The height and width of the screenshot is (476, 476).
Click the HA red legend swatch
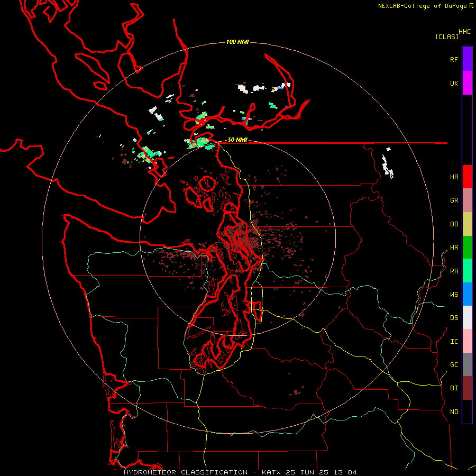[x=467, y=177]
